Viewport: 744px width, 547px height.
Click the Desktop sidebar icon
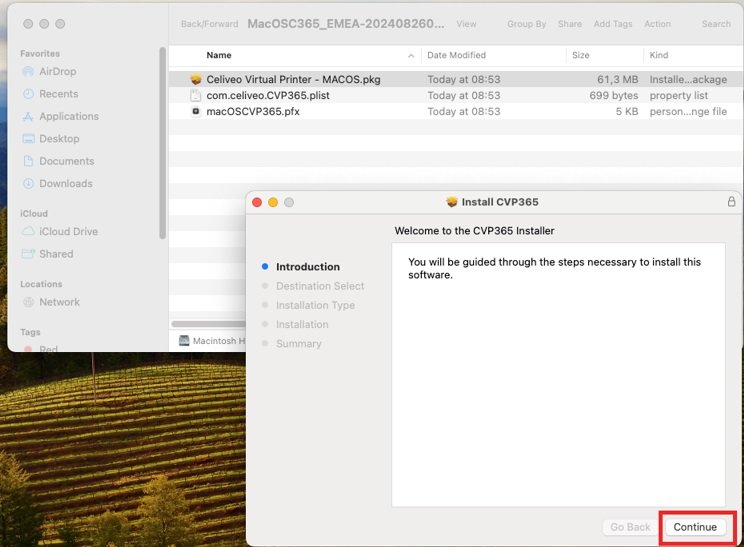pos(28,139)
